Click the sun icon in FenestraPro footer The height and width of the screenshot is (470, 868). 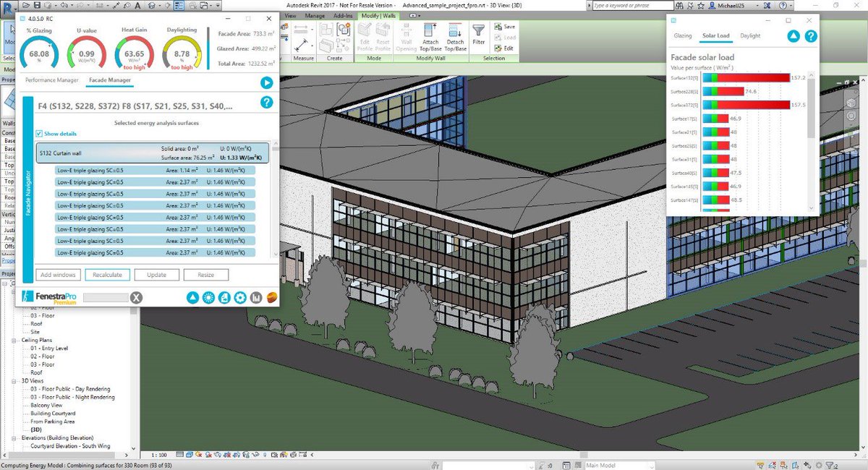tap(208, 297)
